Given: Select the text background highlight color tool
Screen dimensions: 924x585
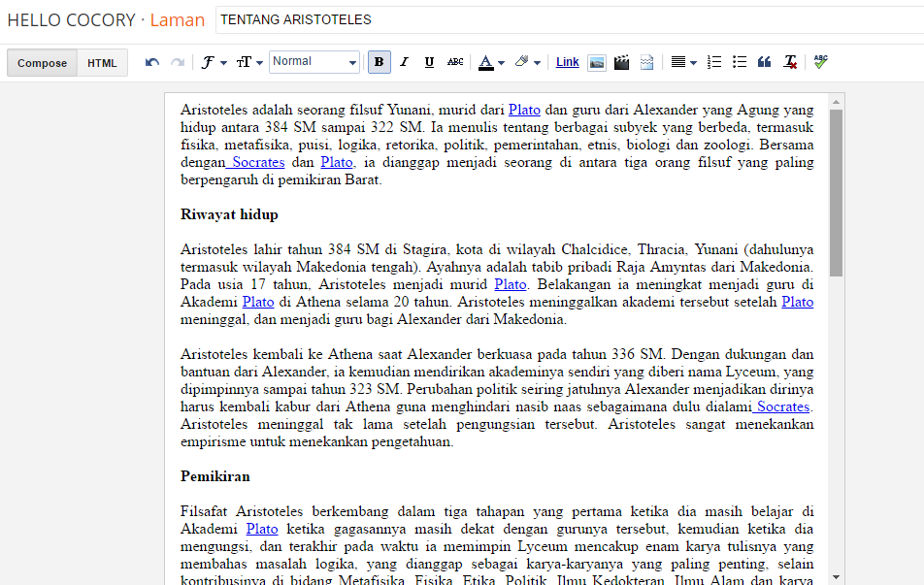Looking at the screenshot, I should tap(521, 62).
